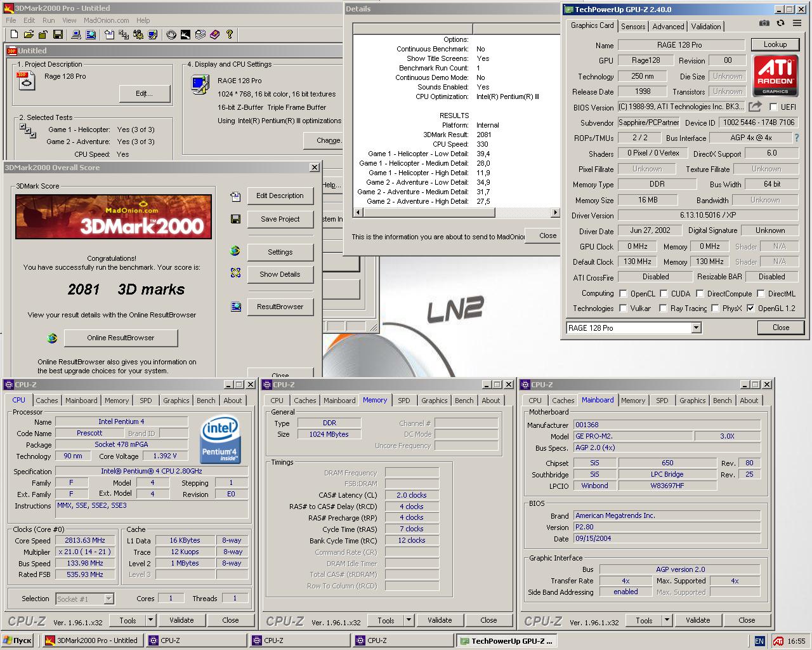Switch to the Sensors tab in GPU-Z
This screenshot has width=812, height=650.
[633, 26]
